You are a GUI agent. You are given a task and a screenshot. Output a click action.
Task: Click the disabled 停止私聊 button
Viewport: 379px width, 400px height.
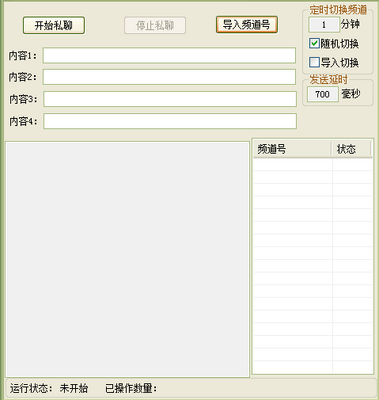[x=155, y=26]
